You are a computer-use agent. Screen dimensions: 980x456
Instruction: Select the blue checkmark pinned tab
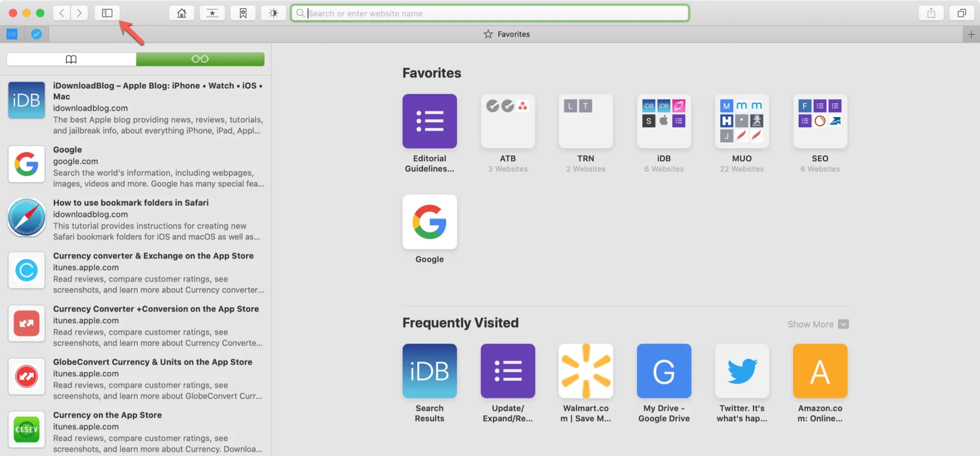click(x=36, y=34)
